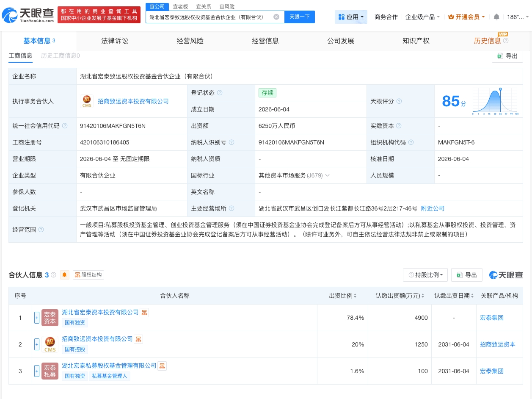Click the help icon beside 统一社会信用代码
Image resolution: width=532 pixels, height=399 pixels.
tap(65, 126)
